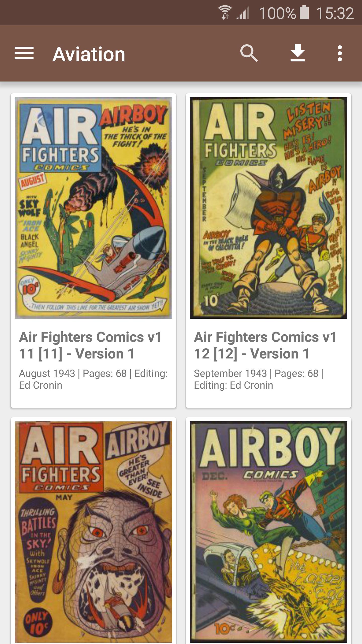
Task: Tap the 15:32 clock in status bar
Action: (x=335, y=13)
